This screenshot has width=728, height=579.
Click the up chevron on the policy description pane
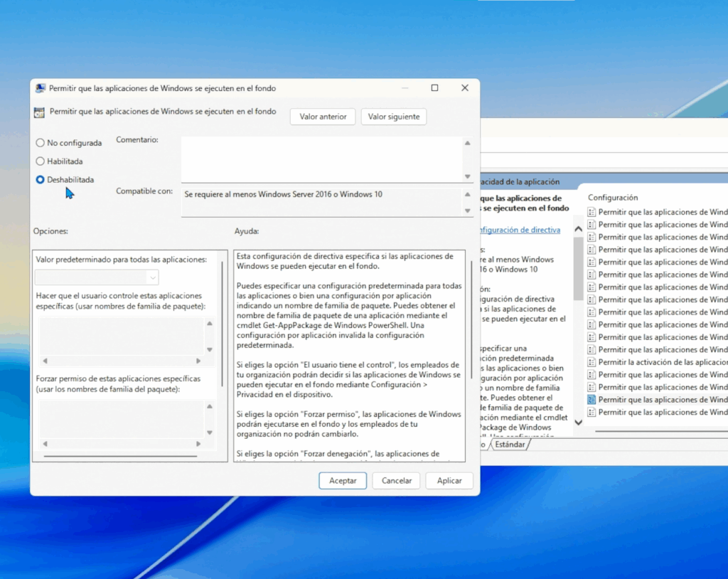578,228
